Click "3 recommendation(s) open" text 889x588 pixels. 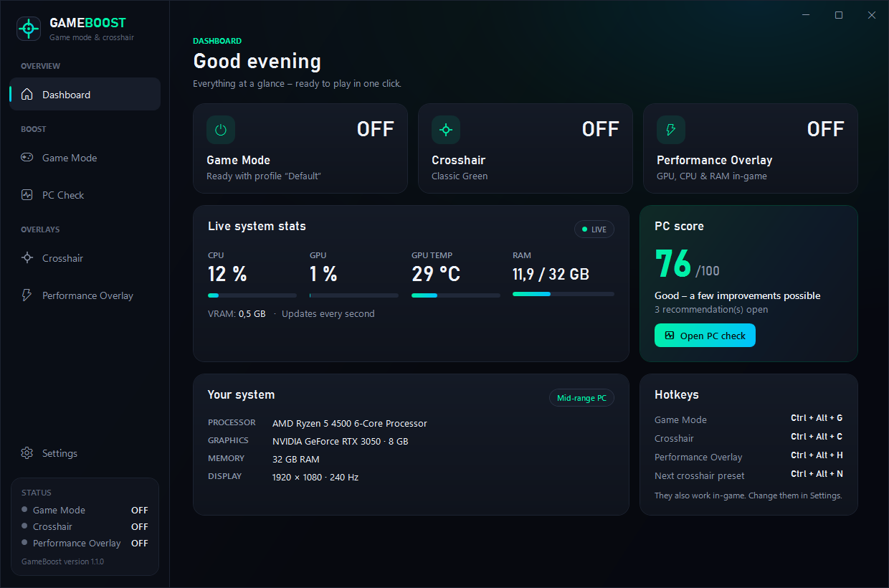point(711,310)
